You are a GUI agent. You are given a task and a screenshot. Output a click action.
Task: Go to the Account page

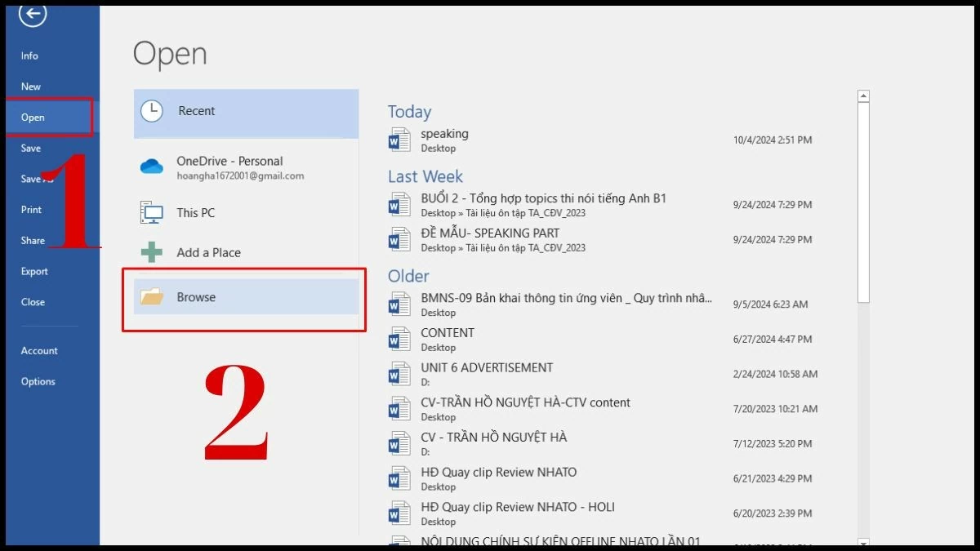click(39, 351)
